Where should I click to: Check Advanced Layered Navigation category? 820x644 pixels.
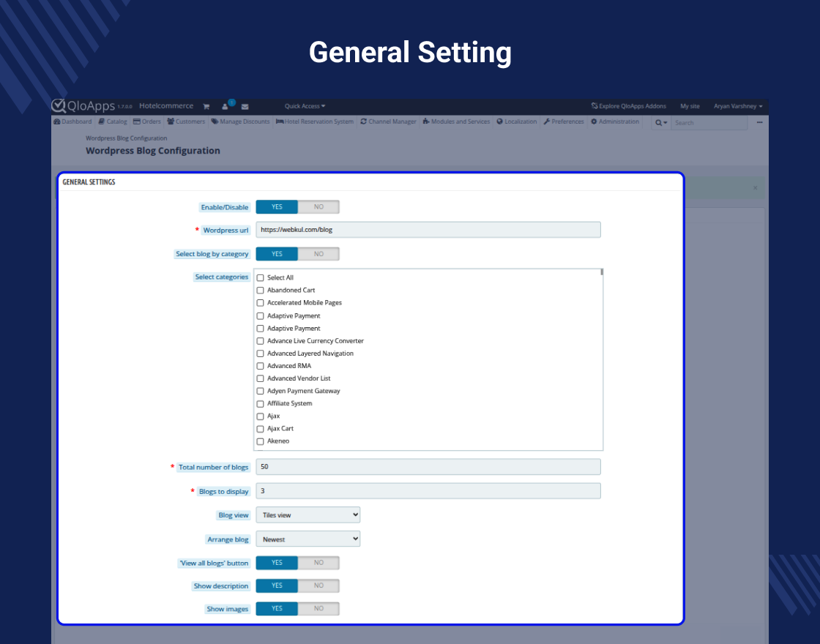tap(260, 354)
